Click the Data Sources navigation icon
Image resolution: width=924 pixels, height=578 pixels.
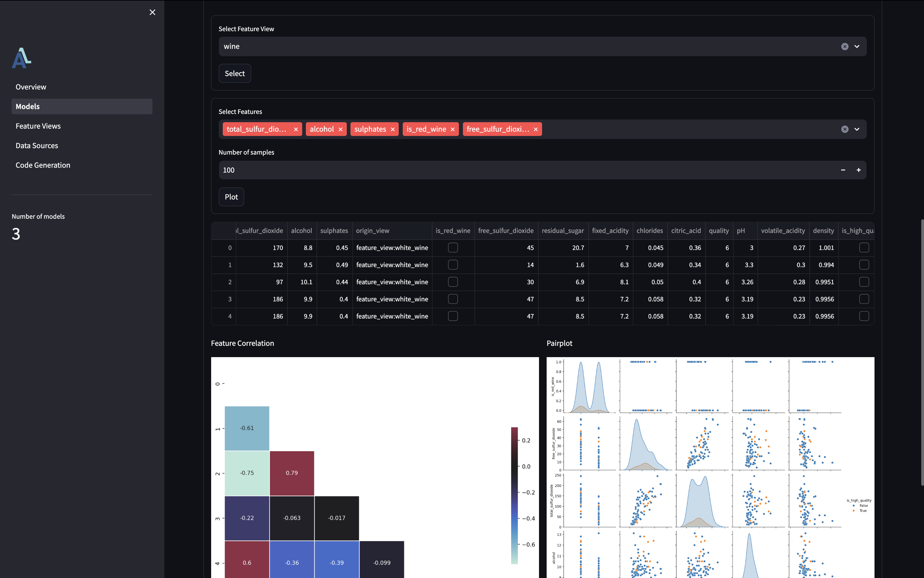point(37,145)
